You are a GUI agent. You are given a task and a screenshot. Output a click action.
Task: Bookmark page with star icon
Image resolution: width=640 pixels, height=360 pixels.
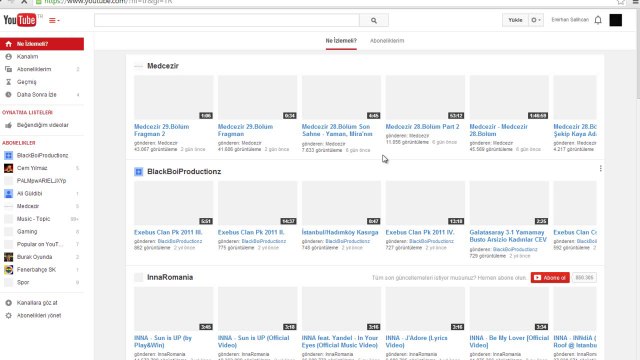621,2
